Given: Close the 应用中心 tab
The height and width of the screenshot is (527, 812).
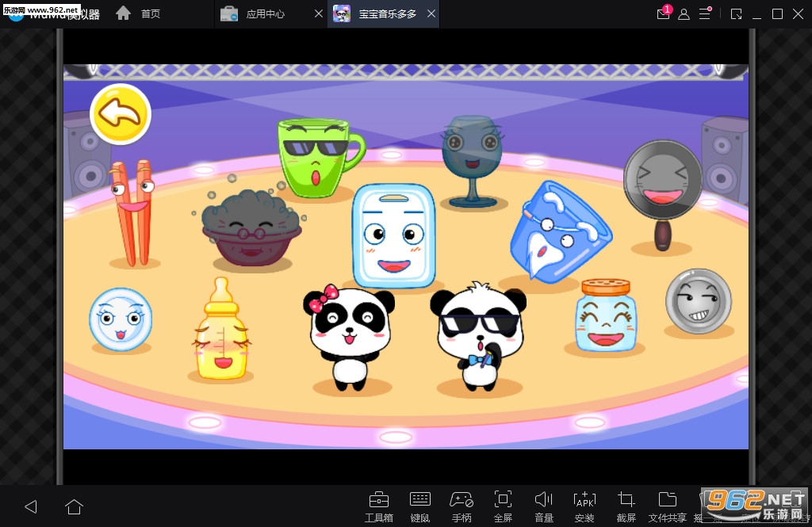Looking at the screenshot, I should pos(319,14).
